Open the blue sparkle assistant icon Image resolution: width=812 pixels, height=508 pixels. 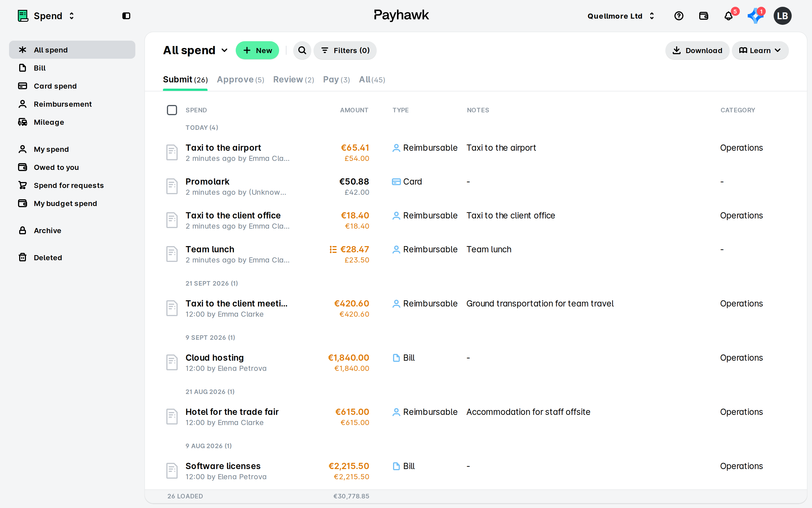(x=755, y=16)
